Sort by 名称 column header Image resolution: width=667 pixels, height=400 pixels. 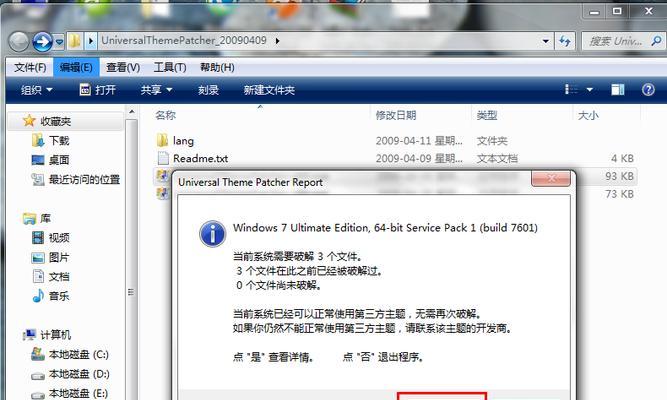point(165,115)
